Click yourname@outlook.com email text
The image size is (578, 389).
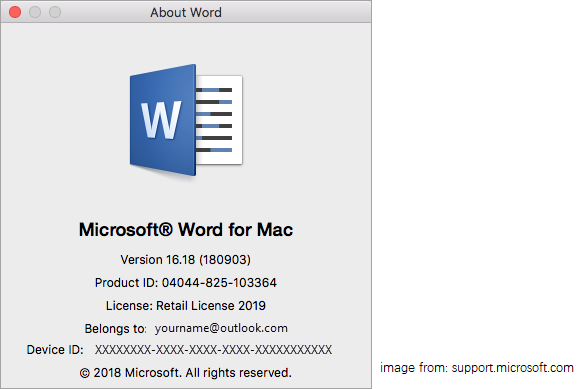coord(221,328)
